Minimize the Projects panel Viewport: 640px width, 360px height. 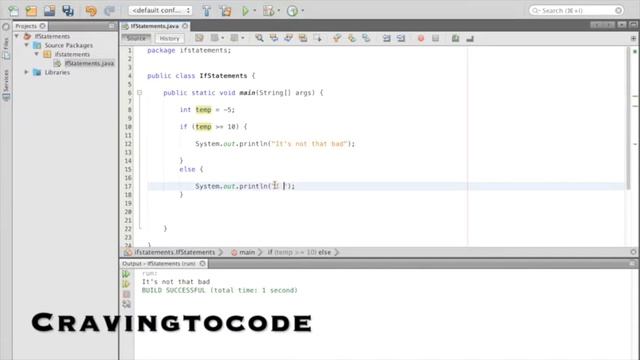(112, 26)
